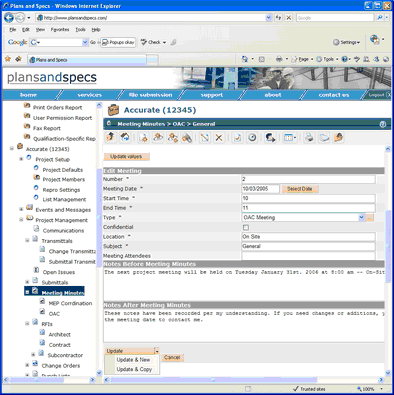
Task: Click the browser Refresh icon
Action: [x=279, y=18]
